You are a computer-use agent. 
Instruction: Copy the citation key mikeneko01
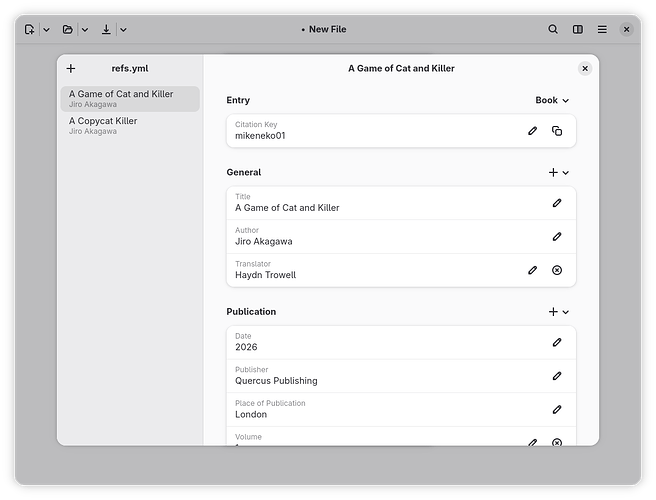click(x=557, y=131)
